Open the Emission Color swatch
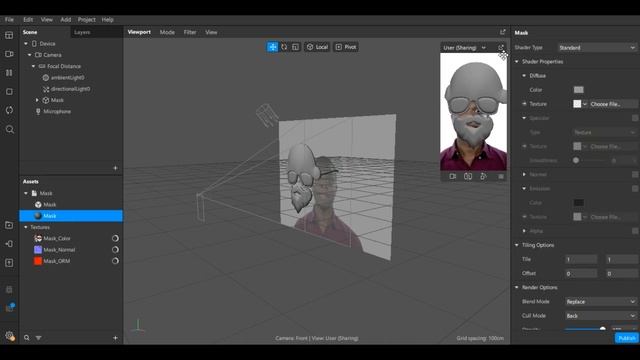Screen dimensions: 640x360 pos(578,202)
